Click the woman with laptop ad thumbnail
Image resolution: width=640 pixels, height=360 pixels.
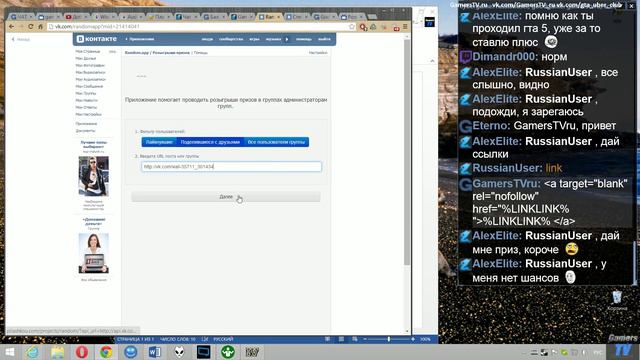pos(93,253)
